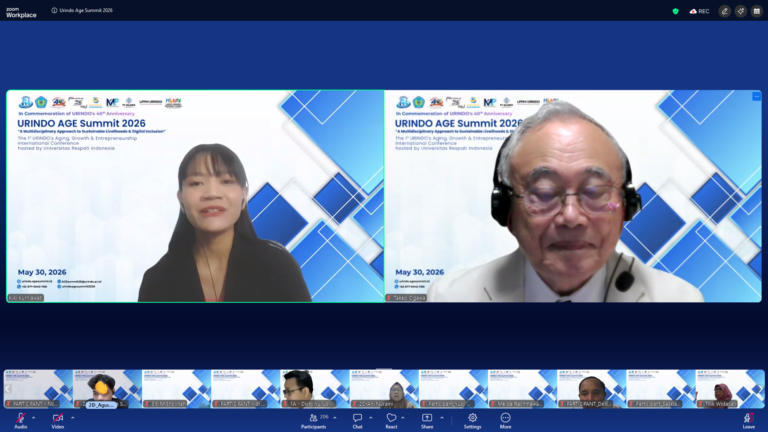The width and height of the screenshot is (768, 432).
Task: Select the Siti participant thumbnail
Action: click(176, 389)
